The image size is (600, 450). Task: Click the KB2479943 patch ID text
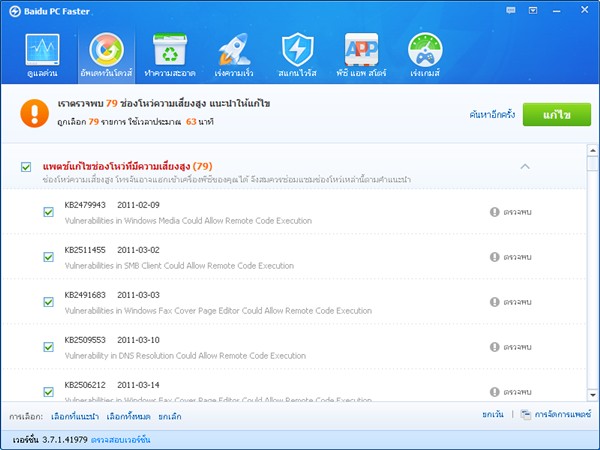[85, 205]
